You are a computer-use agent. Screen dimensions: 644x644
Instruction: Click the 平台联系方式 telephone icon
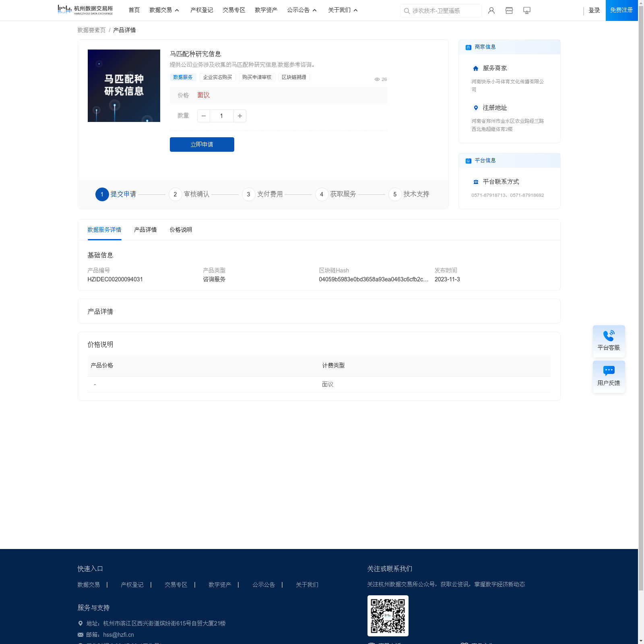476,182
